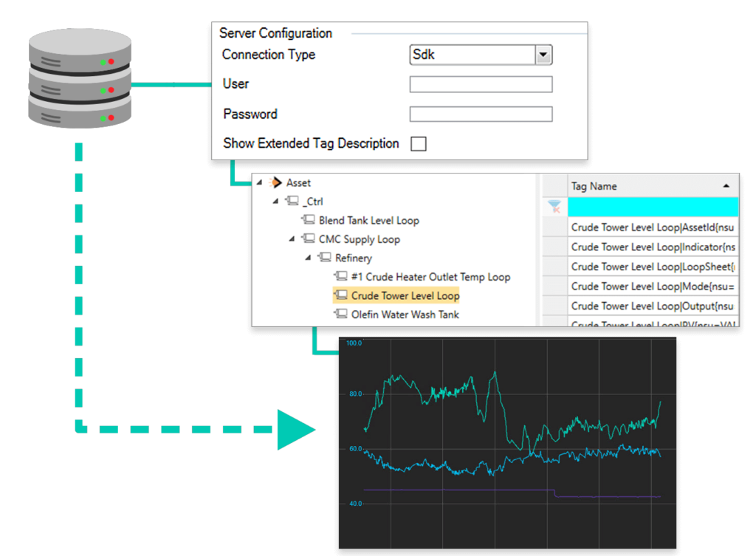Enable the Show Extended Tag Description checkbox

pyautogui.click(x=418, y=143)
